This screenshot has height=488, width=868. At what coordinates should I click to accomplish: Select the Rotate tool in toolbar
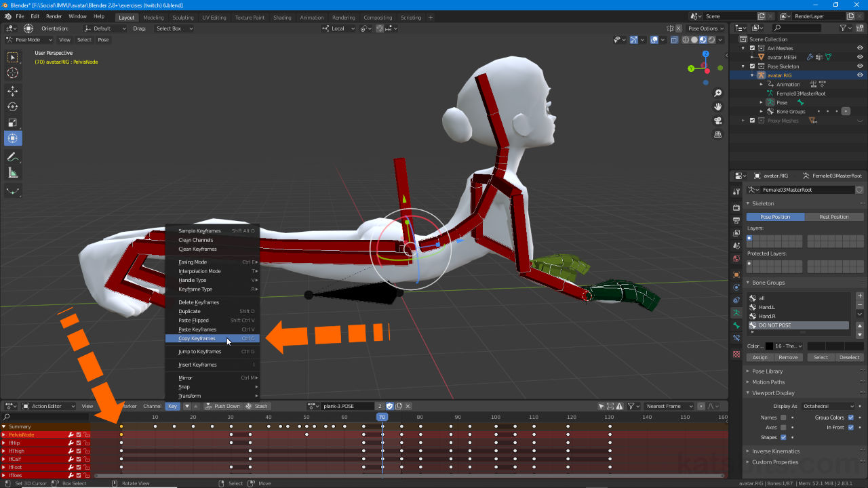(13, 106)
